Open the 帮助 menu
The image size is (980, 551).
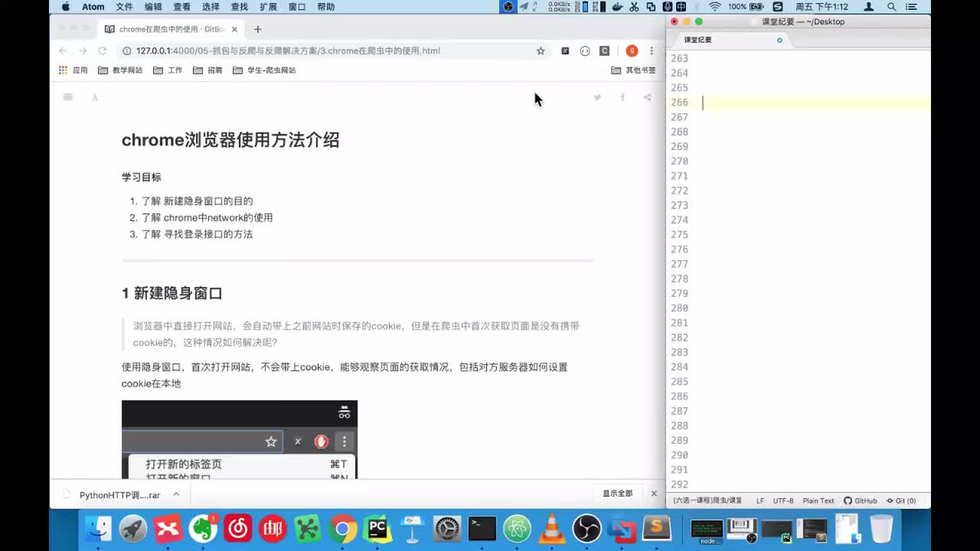[x=325, y=7]
